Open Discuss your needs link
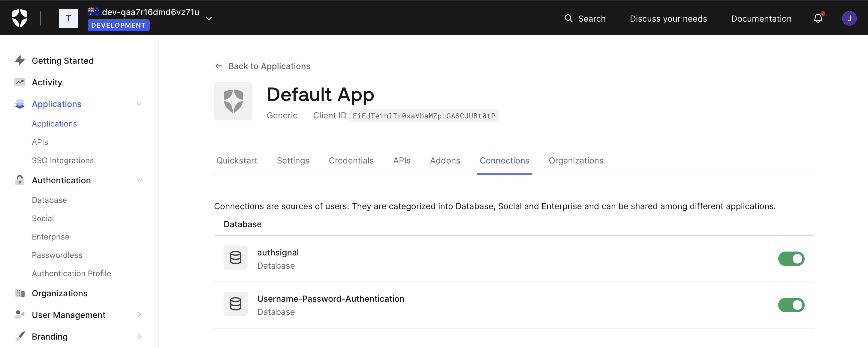868x348 pixels. click(x=668, y=19)
